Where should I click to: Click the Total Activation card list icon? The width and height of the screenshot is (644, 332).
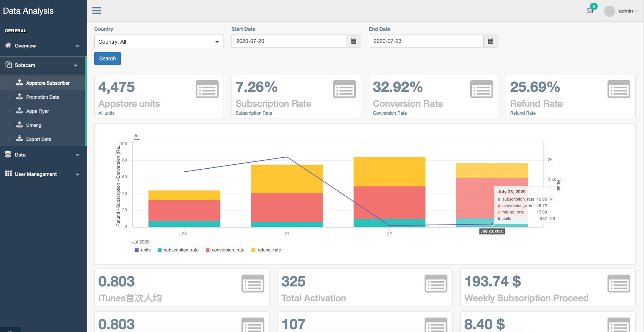(436, 284)
